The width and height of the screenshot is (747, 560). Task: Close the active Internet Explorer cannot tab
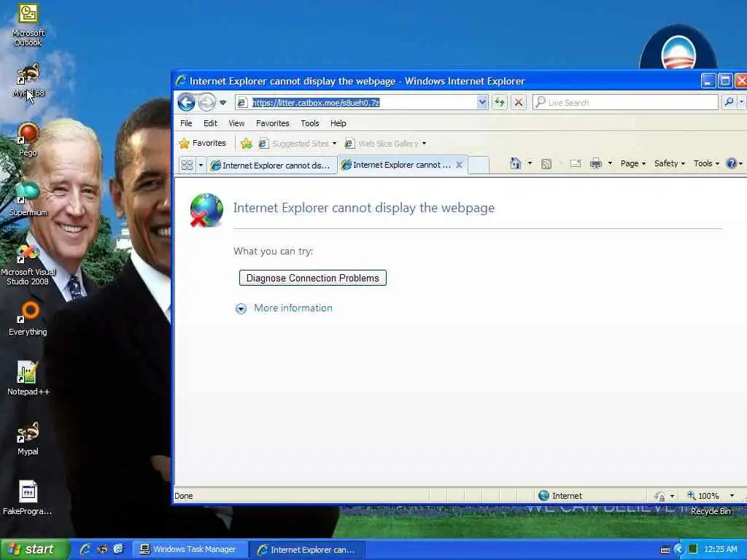point(460,165)
